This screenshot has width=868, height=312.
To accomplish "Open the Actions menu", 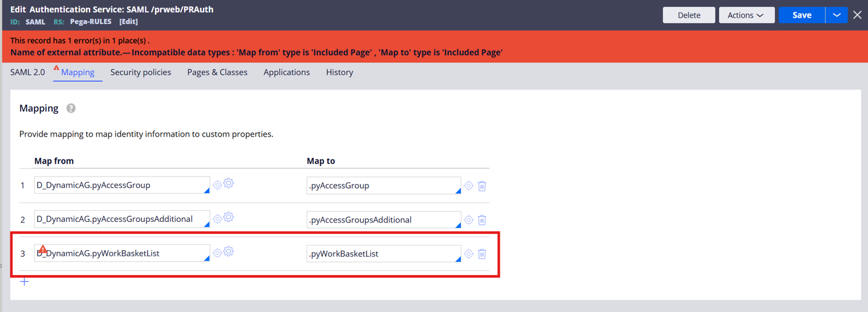I will click(746, 15).
